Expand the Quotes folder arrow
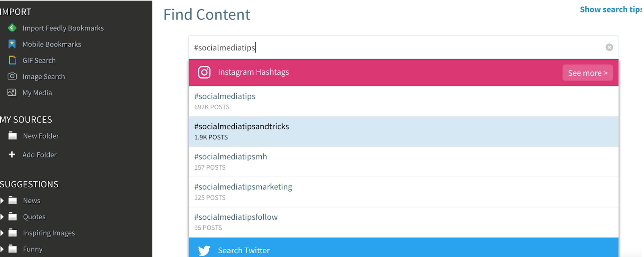Screen dimensions: 644x257 (x=2, y=216)
